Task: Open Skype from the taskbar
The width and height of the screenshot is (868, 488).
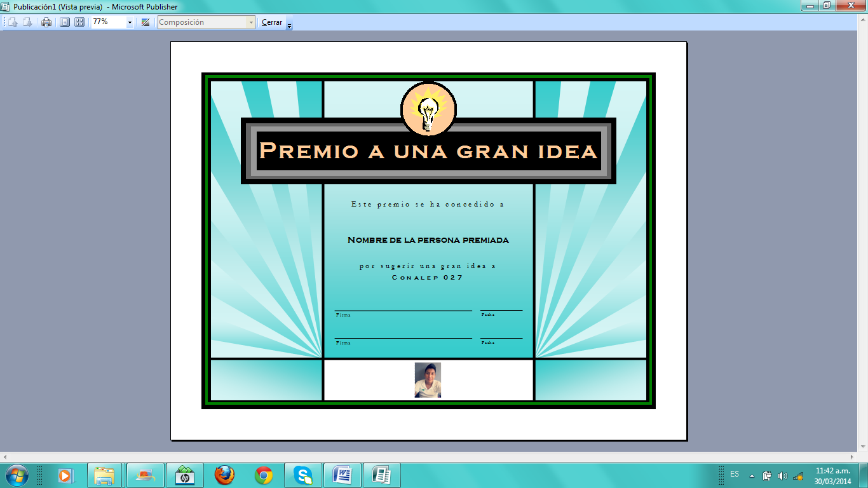Action: pyautogui.click(x=304, y=473)
